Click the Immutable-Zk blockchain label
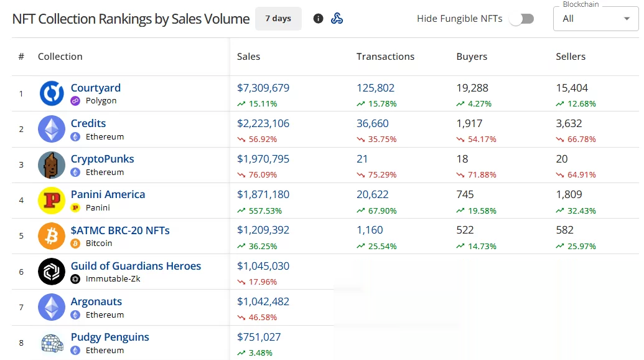This screenshot has width=644, height=360. pos(113,278)
